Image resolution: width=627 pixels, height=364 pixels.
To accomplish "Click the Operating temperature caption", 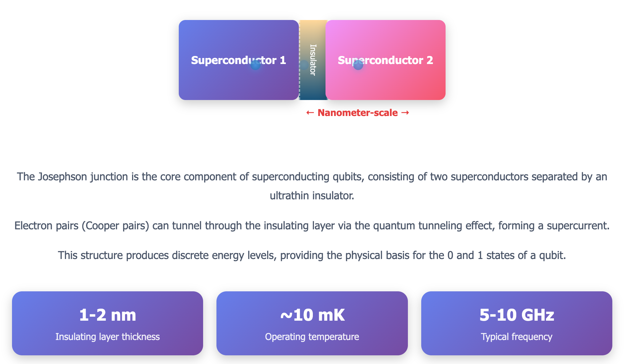I will tap(312, 337).
